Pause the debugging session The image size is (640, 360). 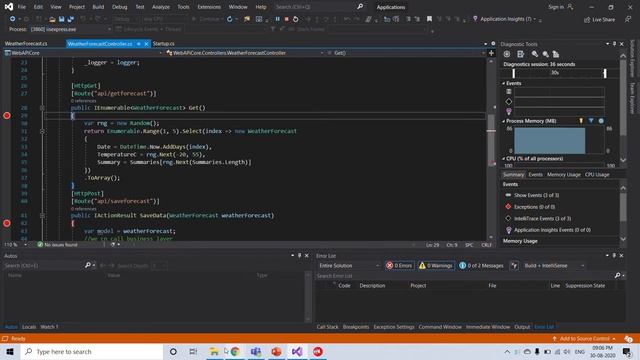[278, 19]
